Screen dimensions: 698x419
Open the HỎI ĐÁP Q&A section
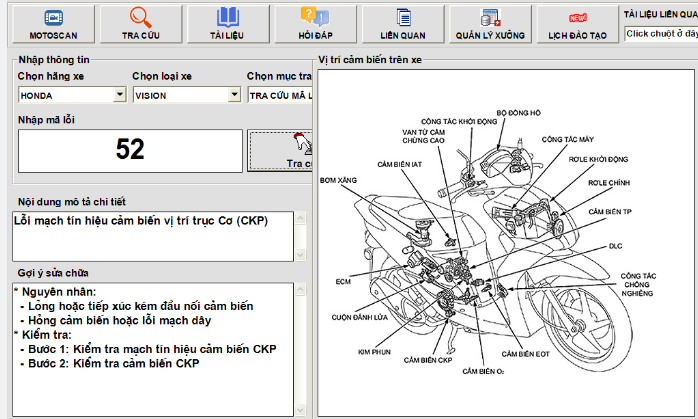click(x=315, y=24)
